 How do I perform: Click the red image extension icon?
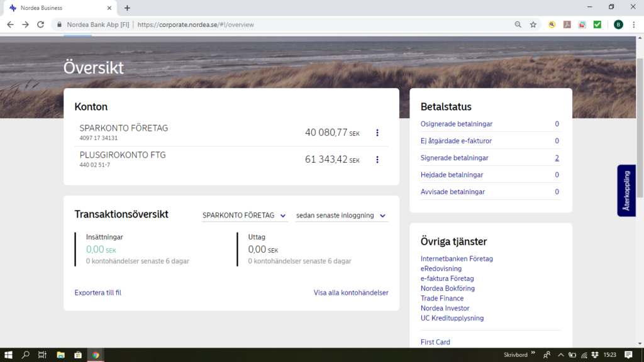pyautogui.click(x=582, y=25)
